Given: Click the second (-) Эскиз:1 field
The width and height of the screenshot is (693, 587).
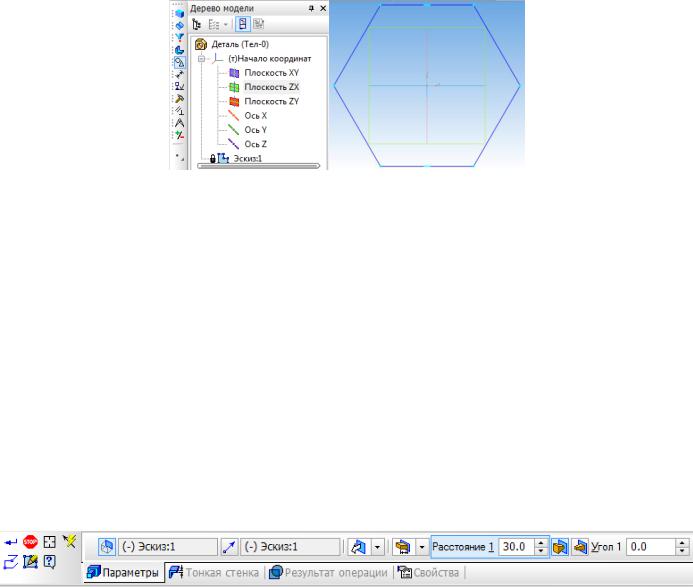Looking at the screenshot, I should click(290, 547).
